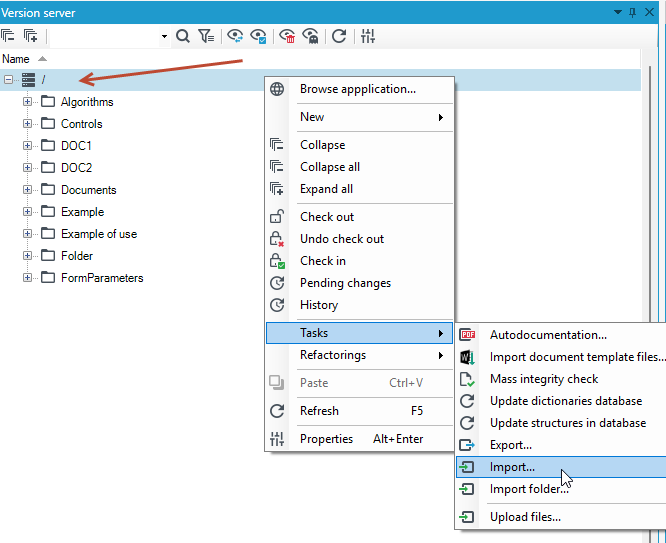Screen dimensions: 666x543
Task: Open the Refactorings submenu
Action: click(359, 355)
